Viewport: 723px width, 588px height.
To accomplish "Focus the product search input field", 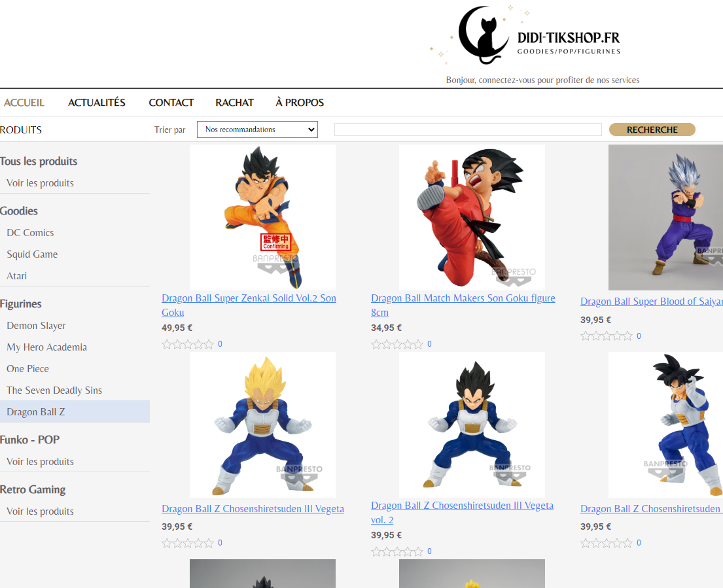I will click(468, 130).
